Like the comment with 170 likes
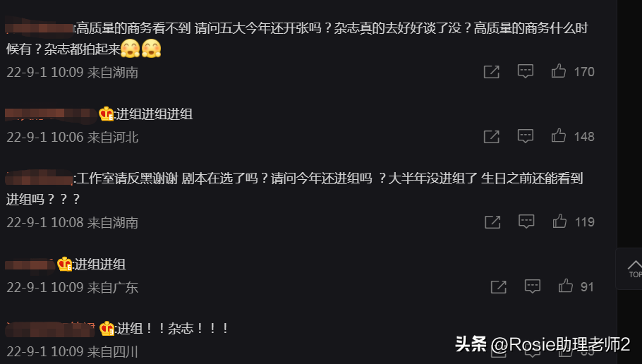The image size is (642, 364). (x=559, y=71)
